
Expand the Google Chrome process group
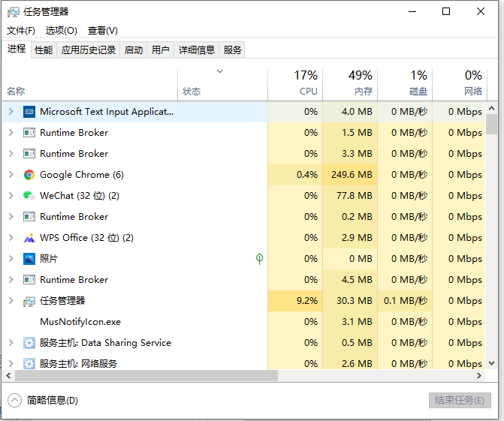11,175
